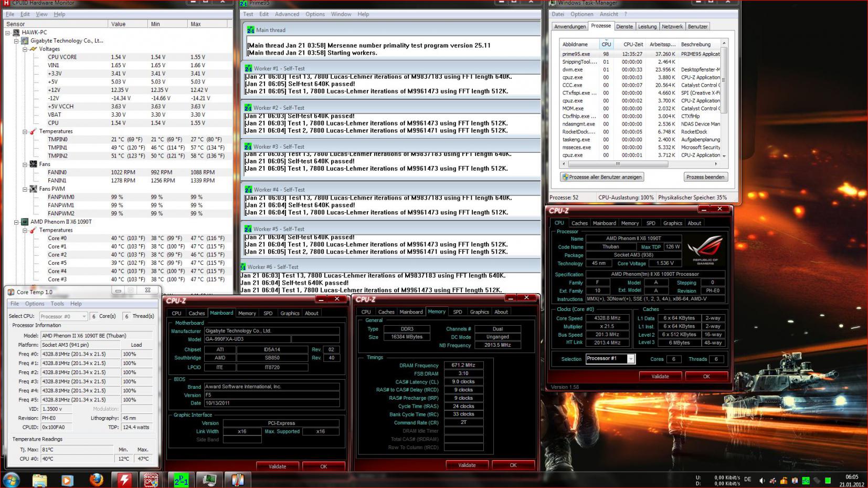This screenshot has height=488, width=868.
Task: Click the Fans PWM icon in HWMonitor
Action: 33,189
